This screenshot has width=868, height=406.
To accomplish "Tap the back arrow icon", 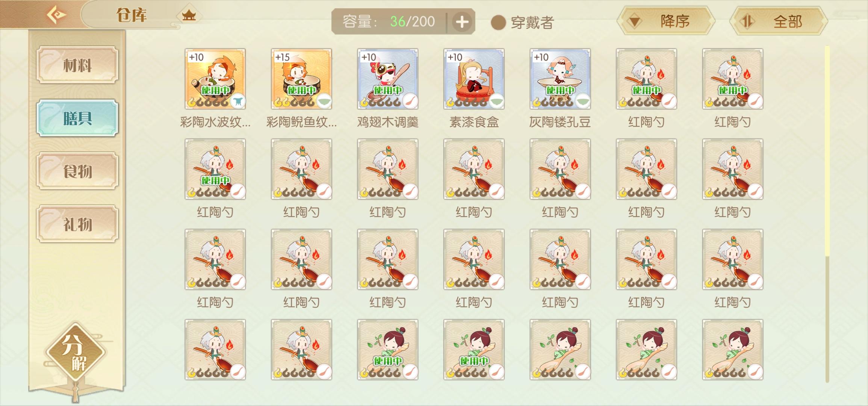I will [56, 15].
